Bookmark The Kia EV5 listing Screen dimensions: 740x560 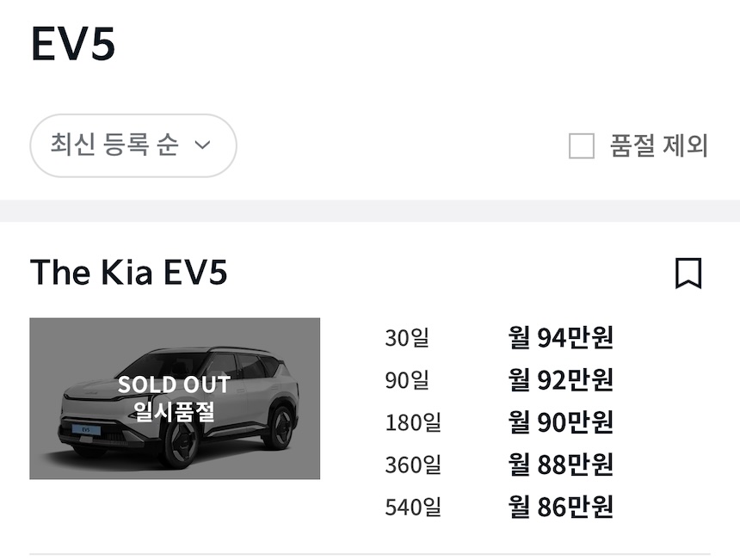688,274
